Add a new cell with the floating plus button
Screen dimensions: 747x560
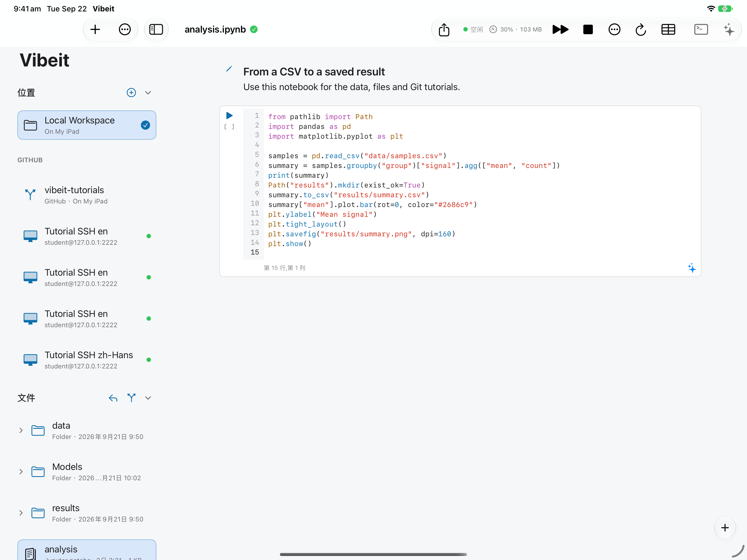(x=725, y=528)
